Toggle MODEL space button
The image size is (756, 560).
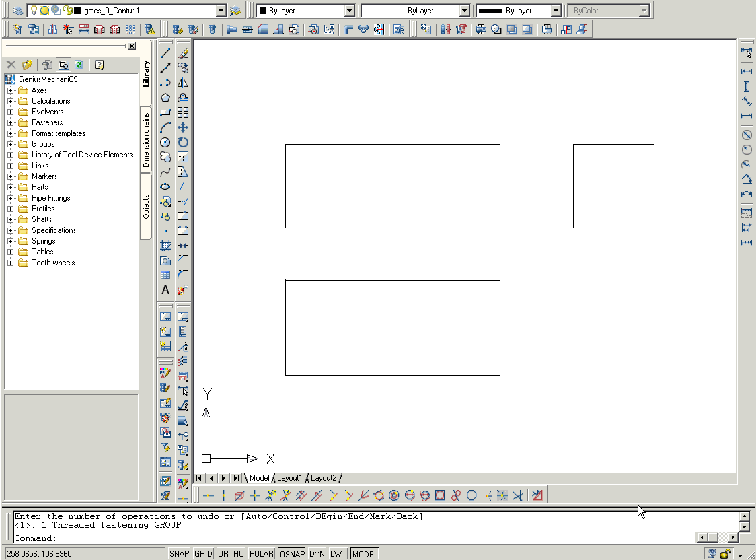click(365, 554)
